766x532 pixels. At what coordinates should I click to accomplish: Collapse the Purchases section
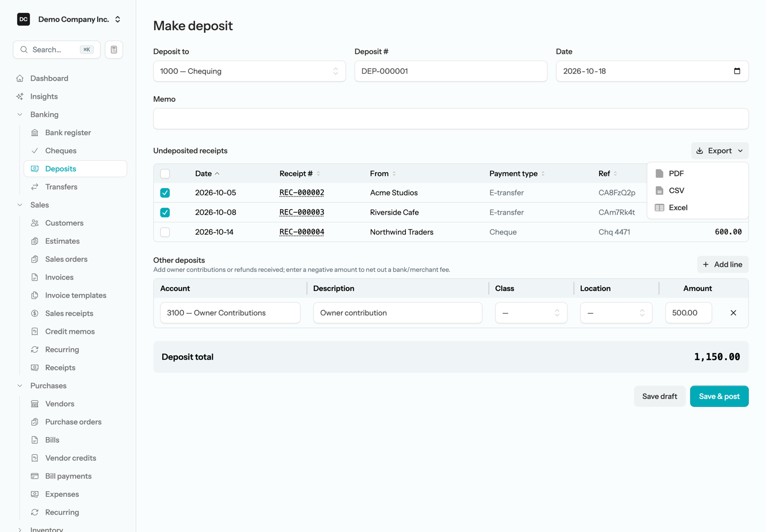[48, 386]
